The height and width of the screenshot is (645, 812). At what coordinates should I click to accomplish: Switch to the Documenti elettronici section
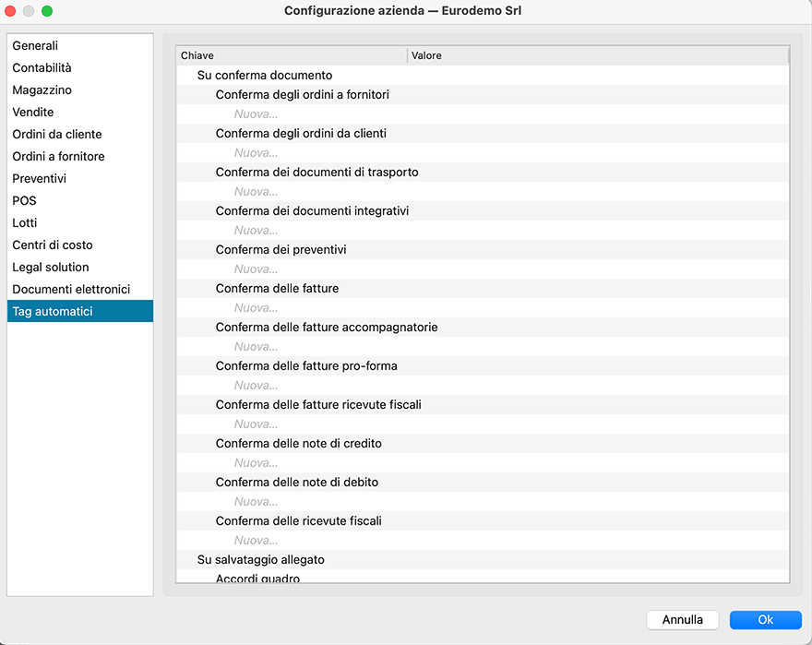71,289
